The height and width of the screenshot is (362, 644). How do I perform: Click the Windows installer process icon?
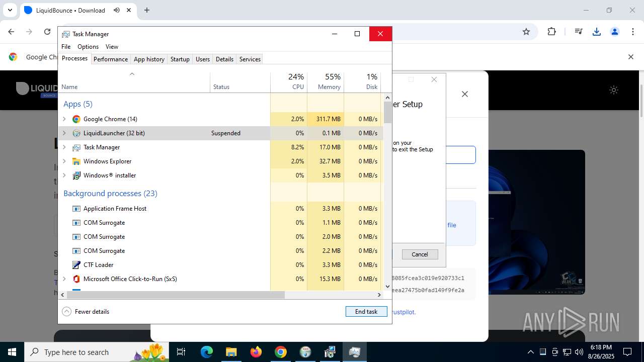tap(76, 175)
